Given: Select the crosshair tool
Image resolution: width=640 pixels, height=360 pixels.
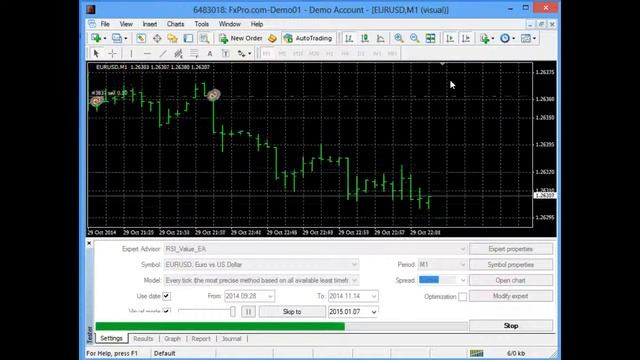Looking at the screenshot, I should click(x=112, y=53).
